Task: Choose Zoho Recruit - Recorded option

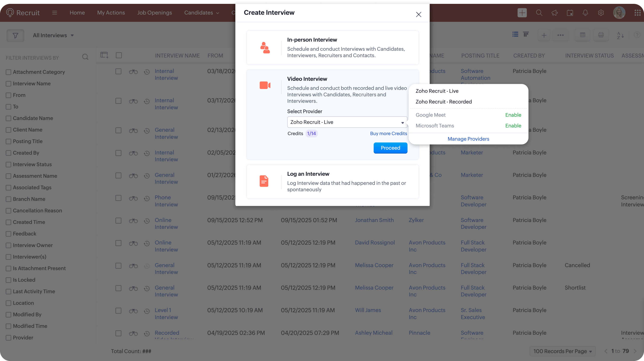Action: (x=444, y=102)
